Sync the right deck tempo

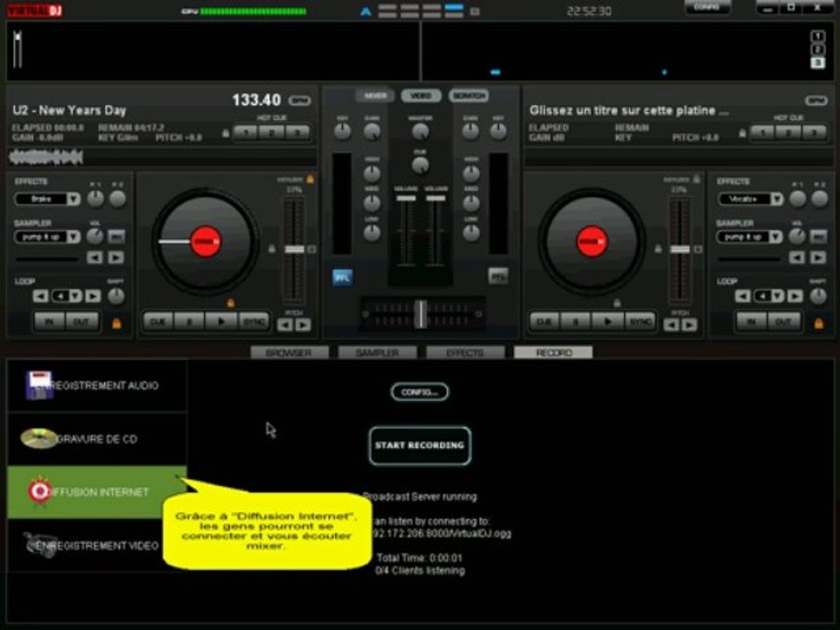click(640, 321)
